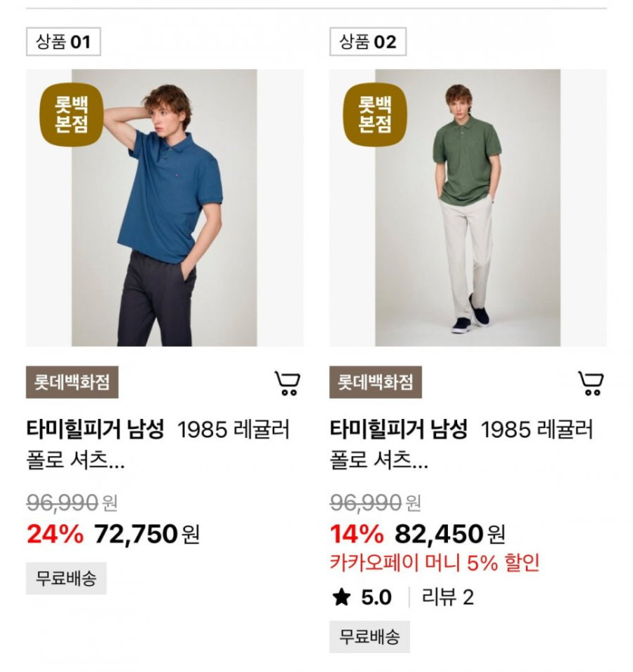Open product 01 타미힐피거 남성 title link

[95, 430]
